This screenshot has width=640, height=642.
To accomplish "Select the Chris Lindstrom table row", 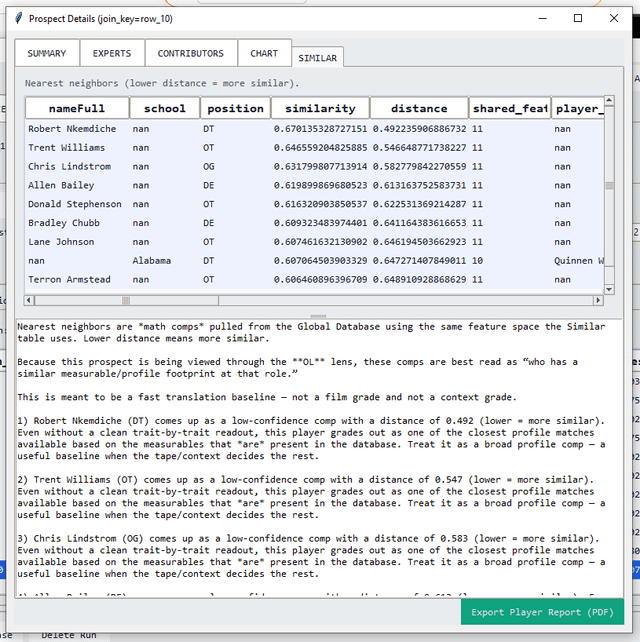I will pos(70,167).
